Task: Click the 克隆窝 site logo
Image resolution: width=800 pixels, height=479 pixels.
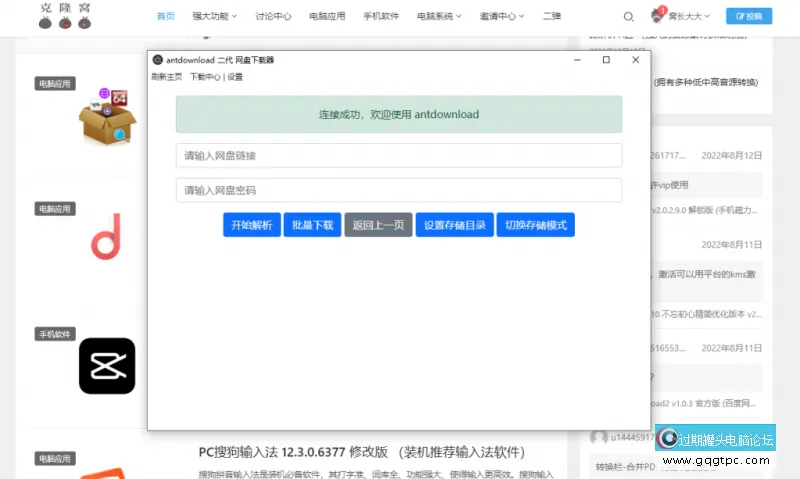Action: click(65, 16)
